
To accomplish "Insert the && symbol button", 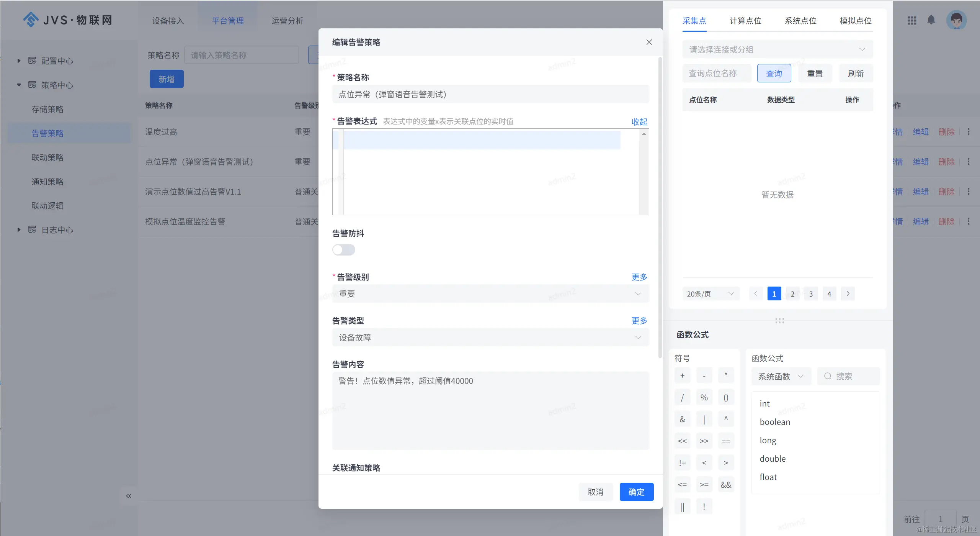I will 725,485.
